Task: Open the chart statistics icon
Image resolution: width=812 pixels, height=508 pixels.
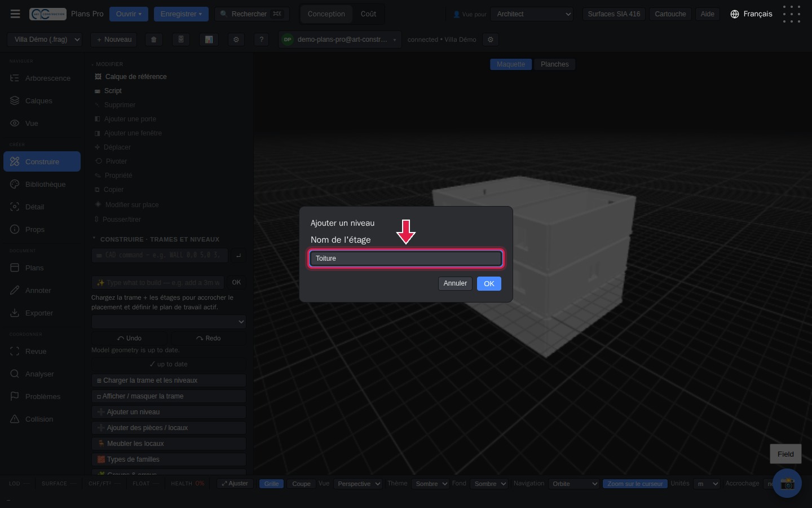Action: (209, 40)
